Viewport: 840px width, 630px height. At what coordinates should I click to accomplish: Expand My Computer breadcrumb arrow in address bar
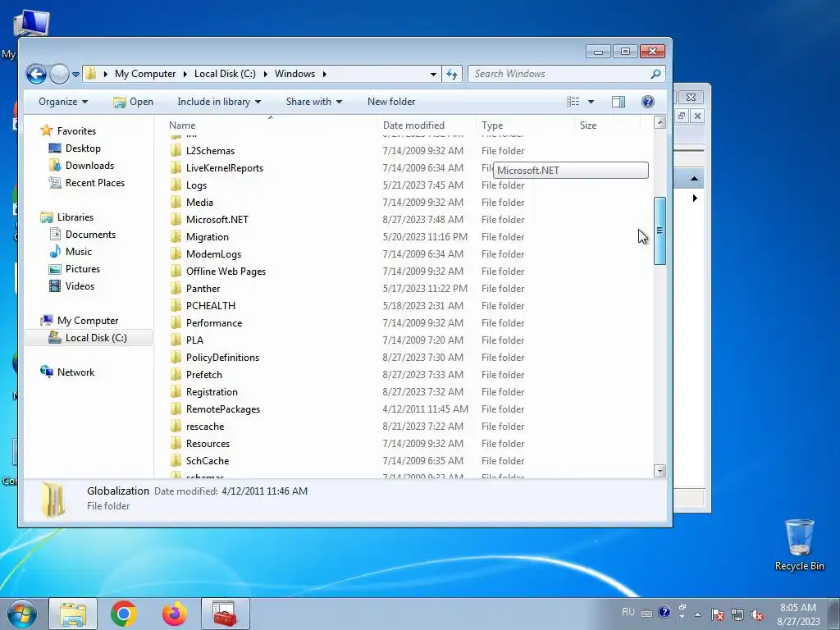tap(185, 74)
